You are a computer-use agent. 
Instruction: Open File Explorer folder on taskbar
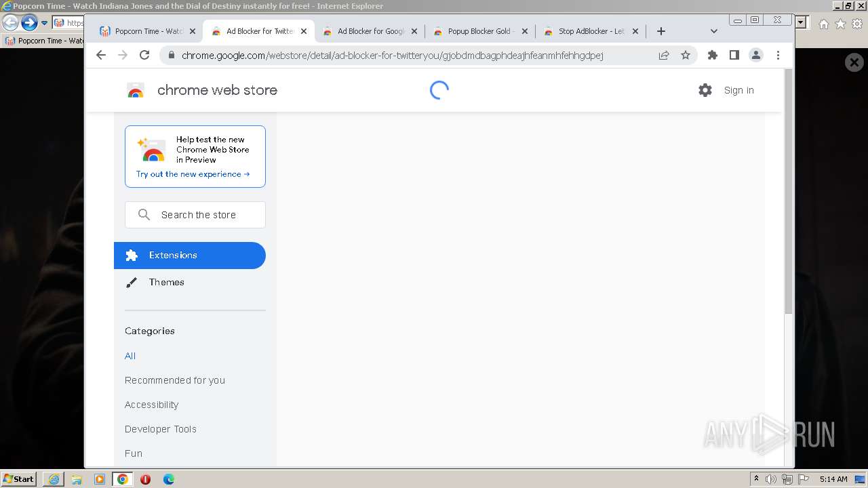tap(77, 479)
